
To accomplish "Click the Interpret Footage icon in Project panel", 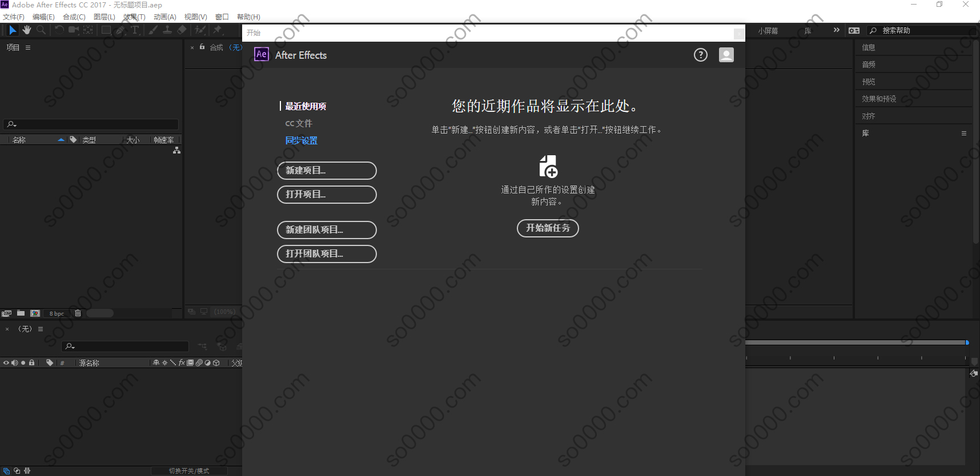I will tap(7, 313).
